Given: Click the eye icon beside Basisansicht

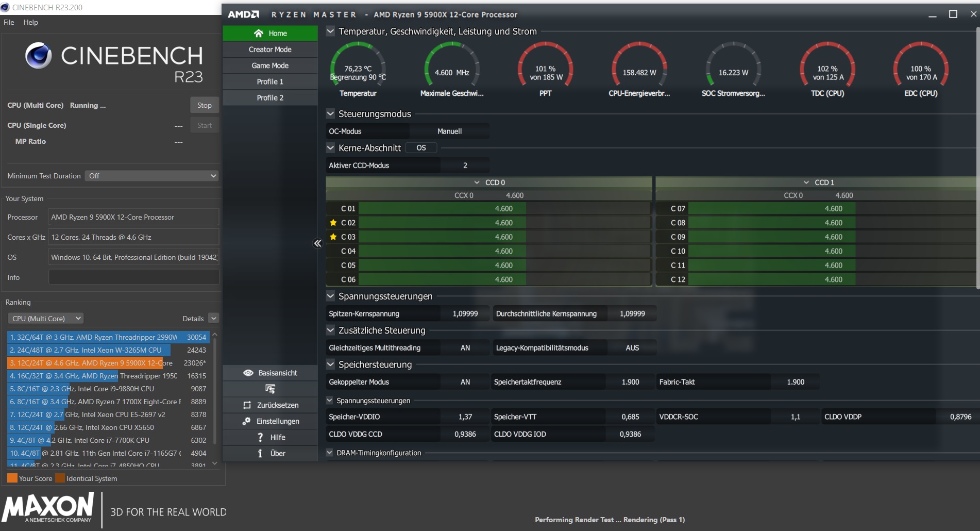Looking at the screenshot, I should [x=248, y=373].
